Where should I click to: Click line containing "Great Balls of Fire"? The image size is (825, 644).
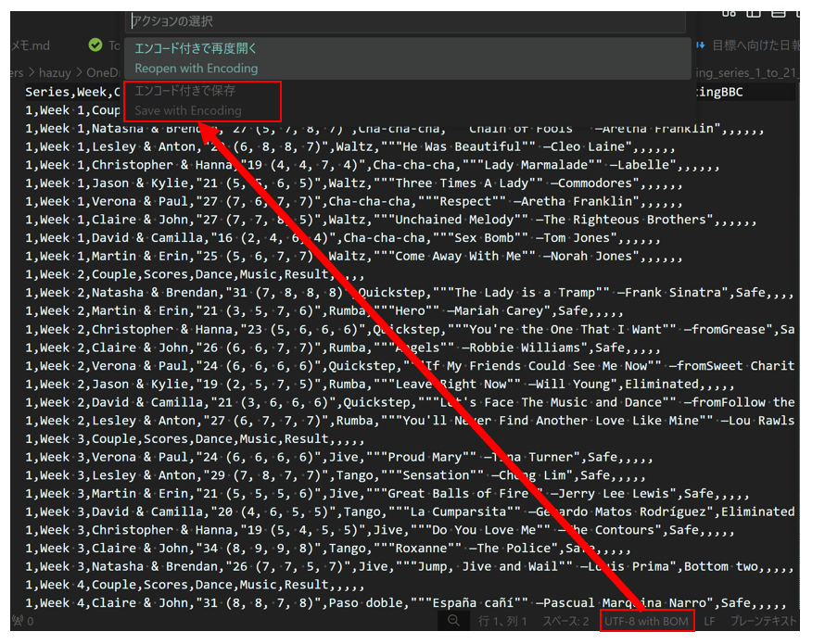387,494
